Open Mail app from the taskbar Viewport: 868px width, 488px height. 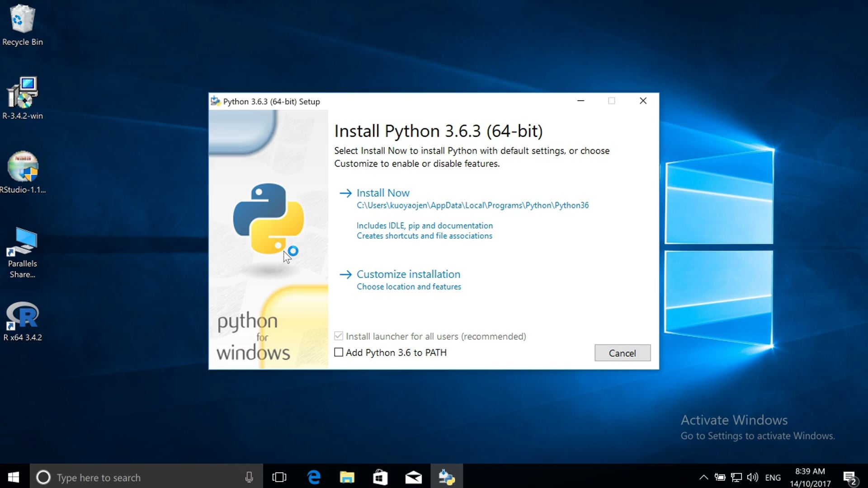coord(413,477)
